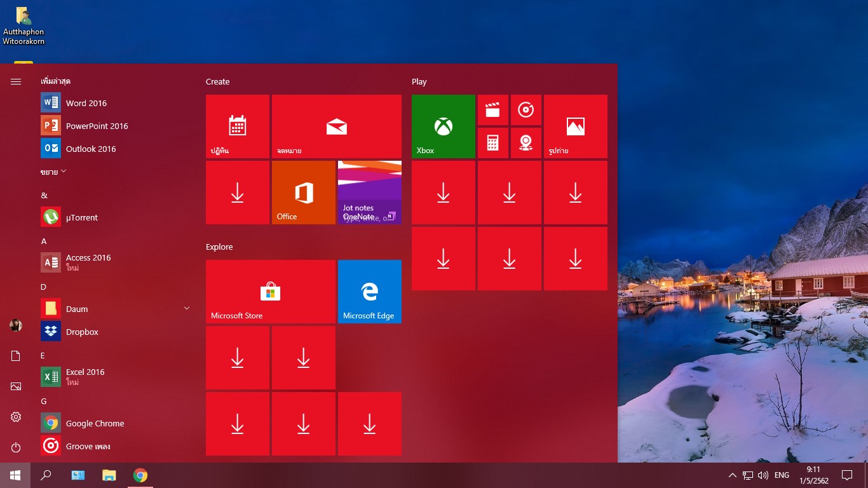Select the Create group title
The height and width of the screenshot is (488, 868).
218,81
